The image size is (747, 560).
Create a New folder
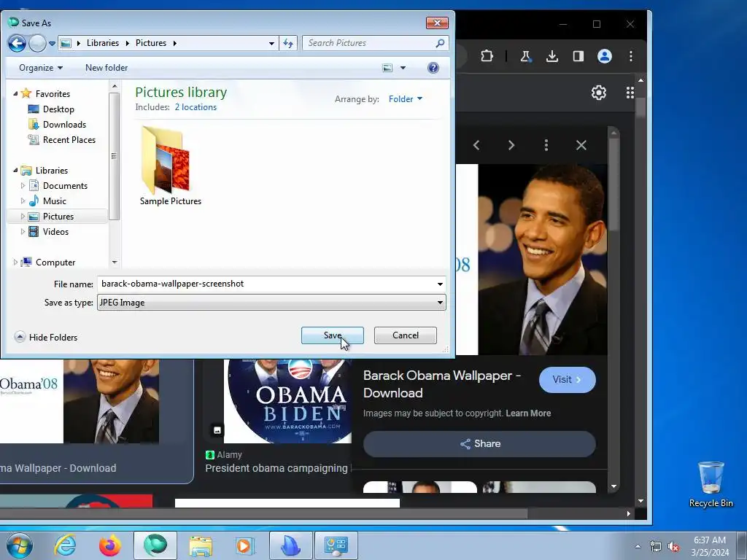click(x=107, y=68)
